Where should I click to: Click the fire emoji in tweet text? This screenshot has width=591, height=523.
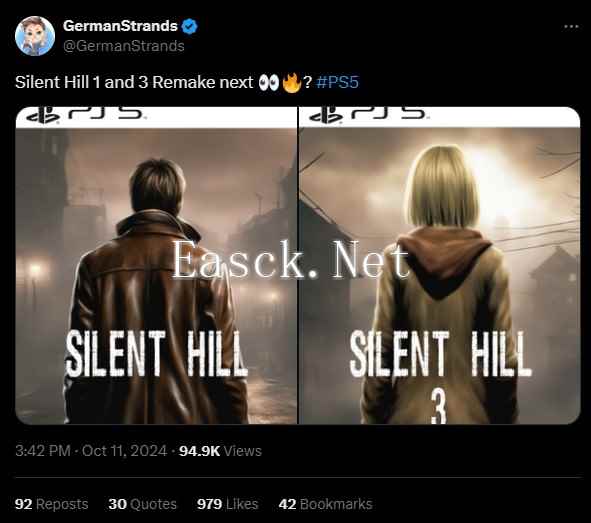(292, 83)
